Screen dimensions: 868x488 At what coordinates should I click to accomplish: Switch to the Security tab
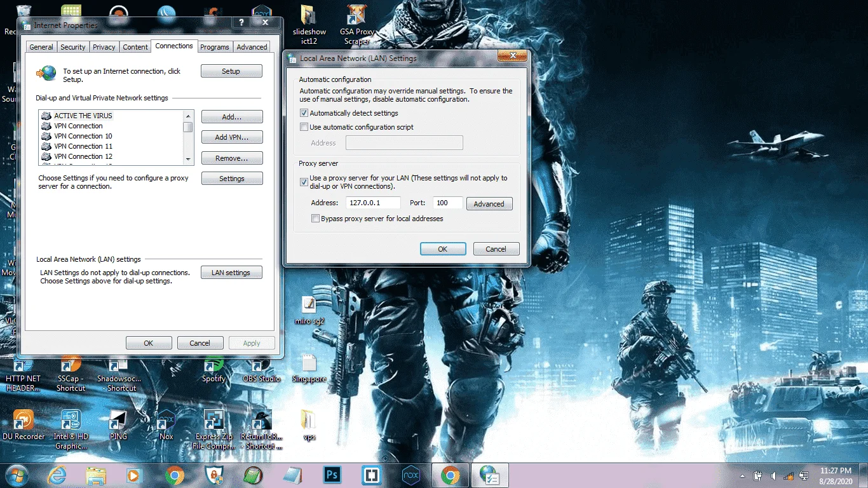coord(73,47)
